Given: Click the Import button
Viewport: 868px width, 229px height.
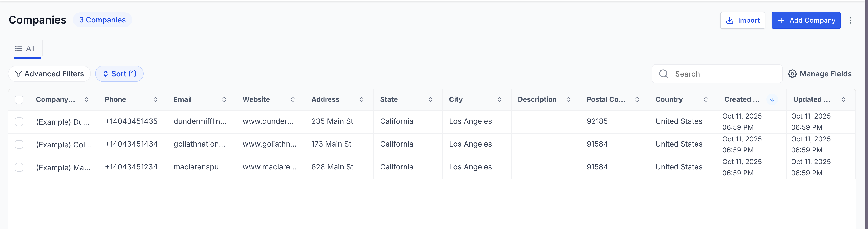Looking at the screenshot, I should point(743,20).
